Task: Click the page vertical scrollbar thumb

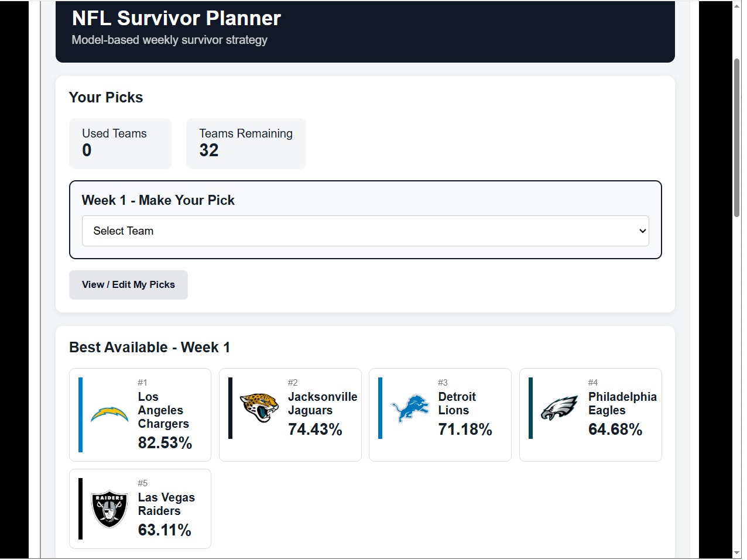Action: point(737,138)
